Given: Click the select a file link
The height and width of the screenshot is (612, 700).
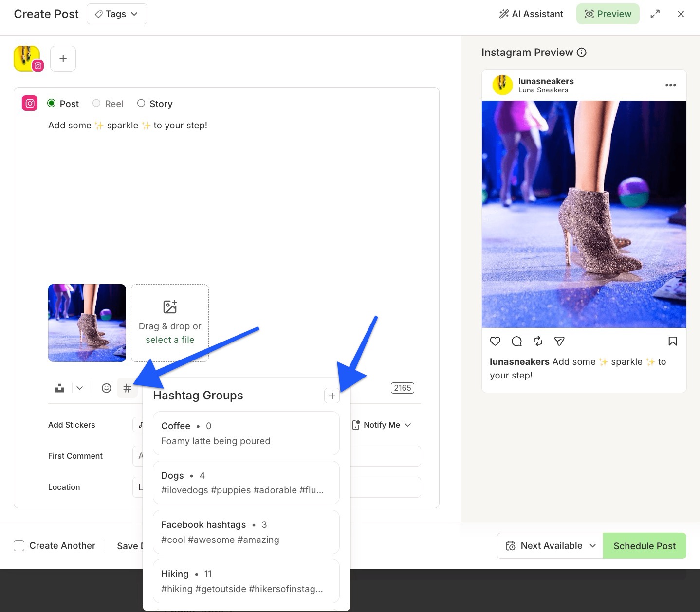Looking at the screenshot, I should 170,340.
